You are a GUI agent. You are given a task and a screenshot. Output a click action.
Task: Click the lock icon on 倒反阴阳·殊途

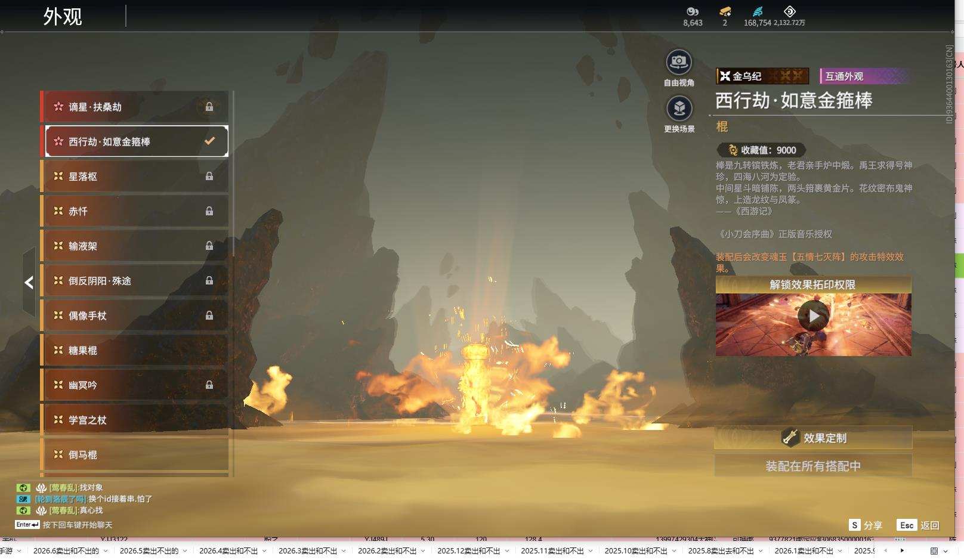click(209, 280)
